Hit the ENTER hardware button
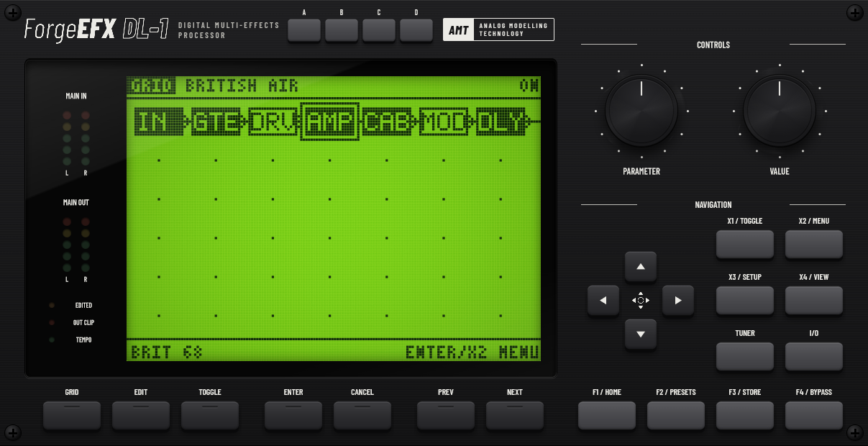This screenshot has width=868, height=446. [x=293, y=415]
